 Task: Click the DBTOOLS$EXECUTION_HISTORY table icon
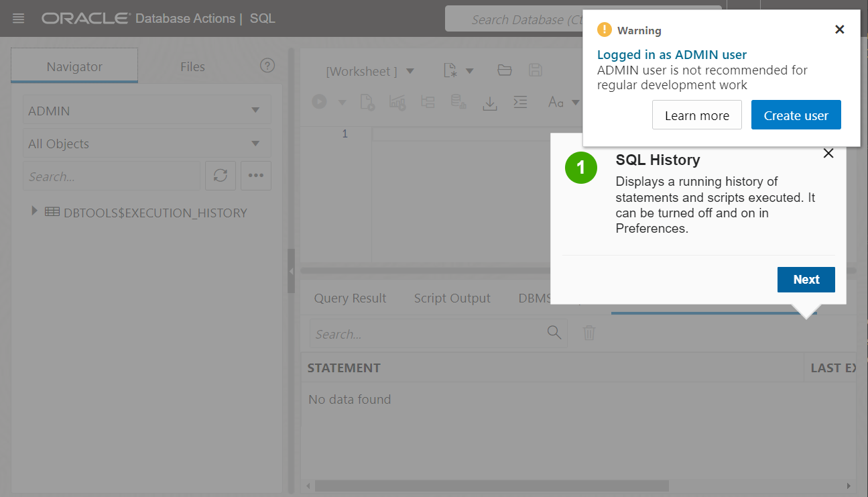point(52,212)
